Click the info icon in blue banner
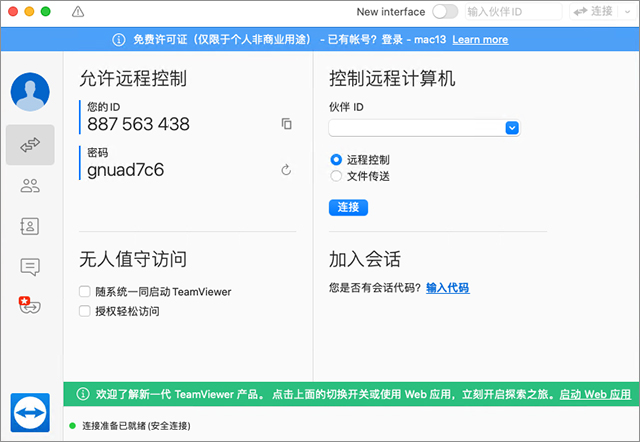The width and height of the screenshot is (640, 442). click(x=119, y=40)
